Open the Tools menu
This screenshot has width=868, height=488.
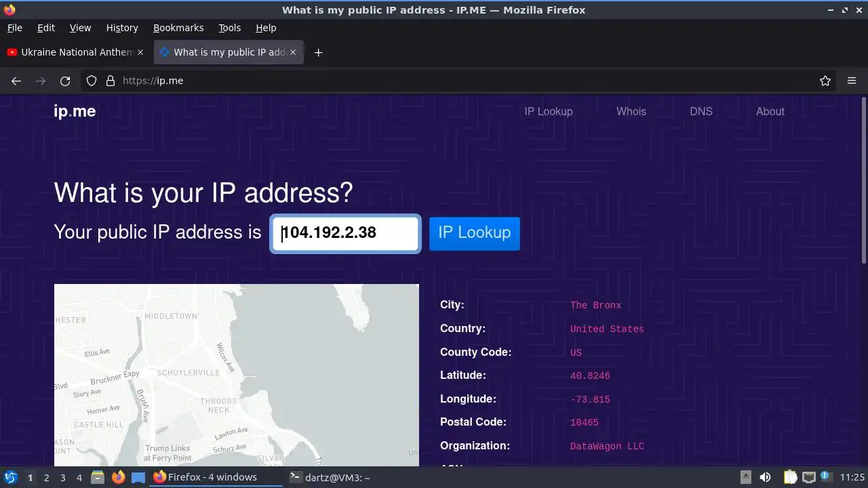pos(229,28)
